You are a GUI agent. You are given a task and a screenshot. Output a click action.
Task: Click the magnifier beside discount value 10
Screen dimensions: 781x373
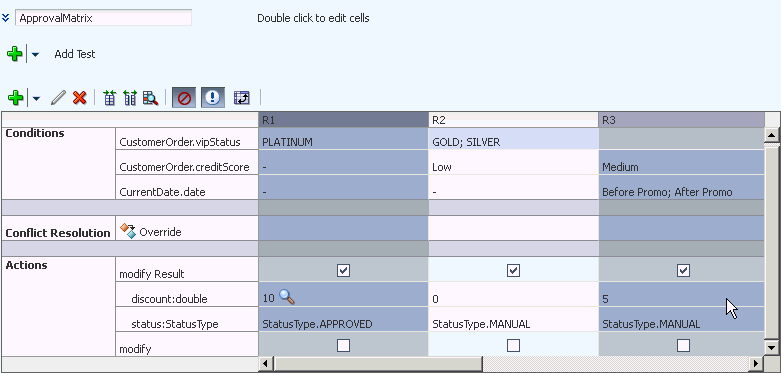click(286, 297)
